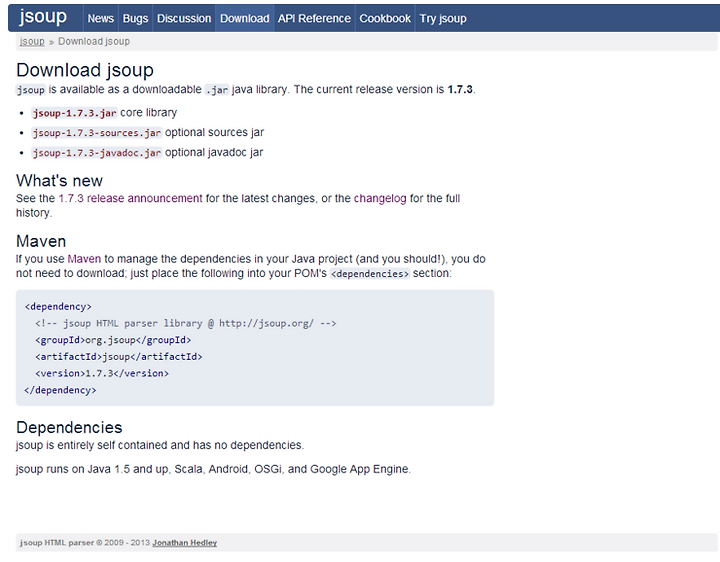
Task: Click the "Download jsoup" page heading
Action: [85, 70]
